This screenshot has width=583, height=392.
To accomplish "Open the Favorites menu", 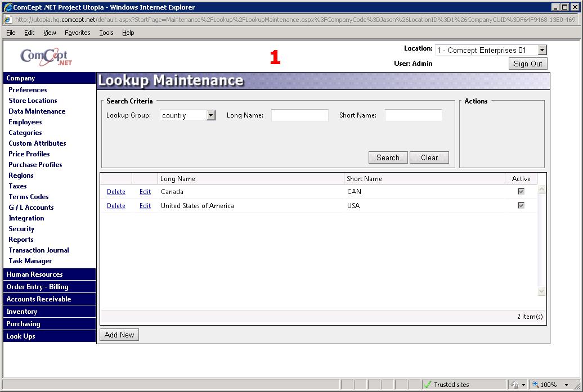I will 77,33.
